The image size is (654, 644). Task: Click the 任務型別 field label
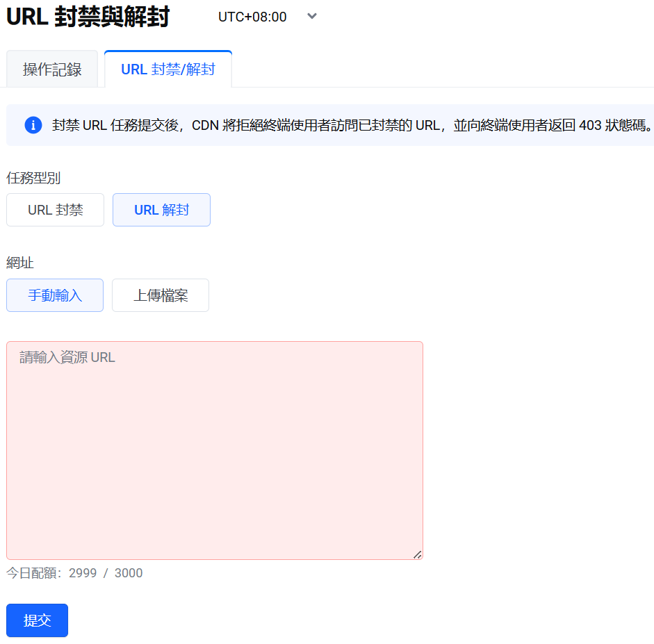pyautogui.click(x=33, y=178)
